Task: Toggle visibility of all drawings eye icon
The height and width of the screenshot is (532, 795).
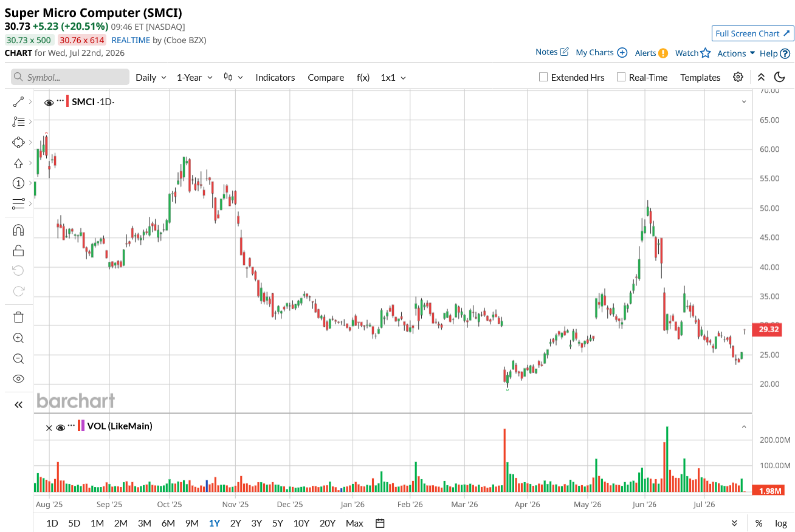Action: coord(18,378)
